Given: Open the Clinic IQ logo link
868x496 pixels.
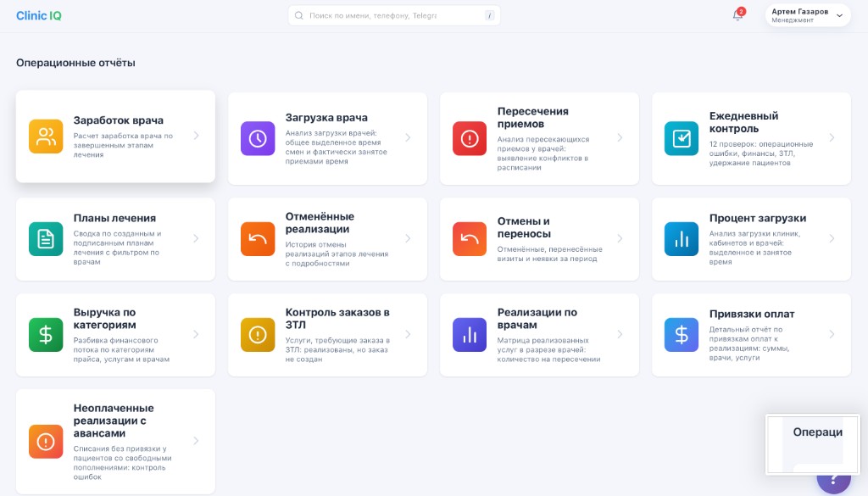Looking at the screenshot, I should 38,15.
